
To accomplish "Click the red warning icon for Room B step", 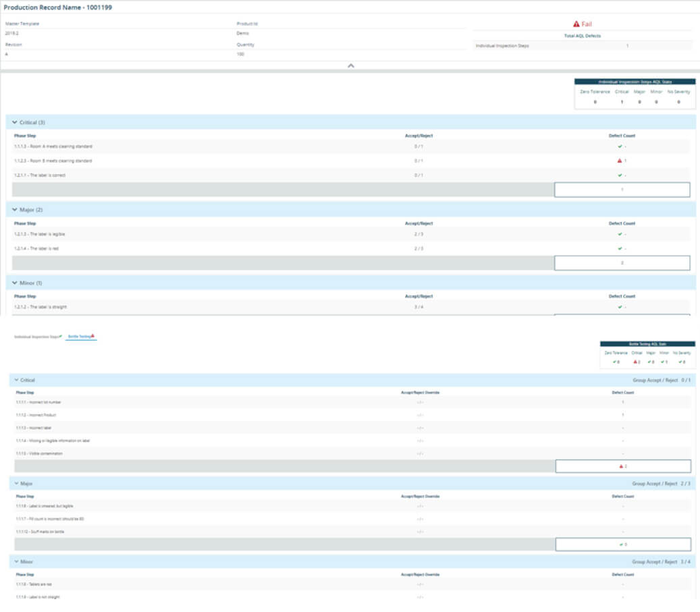I will click(618, 161).
